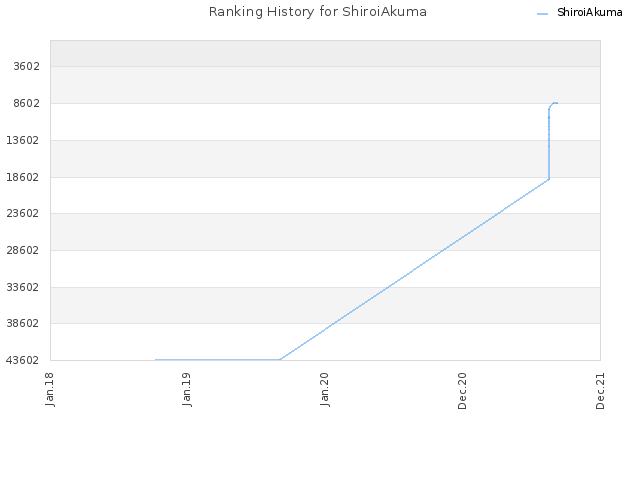
Task: Select the 8602 y-axis label
Action: click(x=27, y=103)
